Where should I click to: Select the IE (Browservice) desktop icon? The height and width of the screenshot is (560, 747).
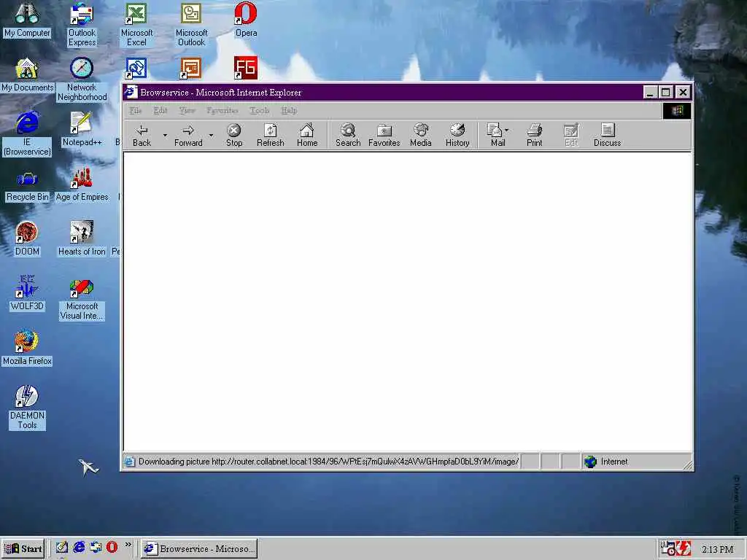(27, 134)
